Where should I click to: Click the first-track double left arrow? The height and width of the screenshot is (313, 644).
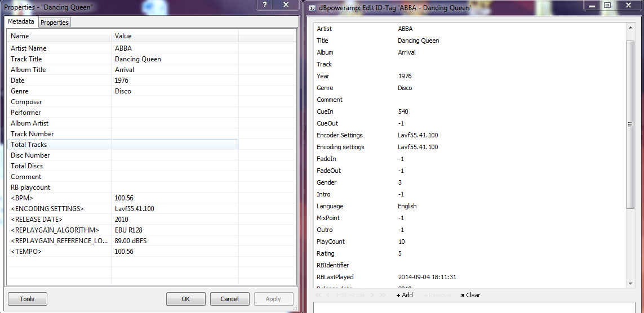[318, 295]
